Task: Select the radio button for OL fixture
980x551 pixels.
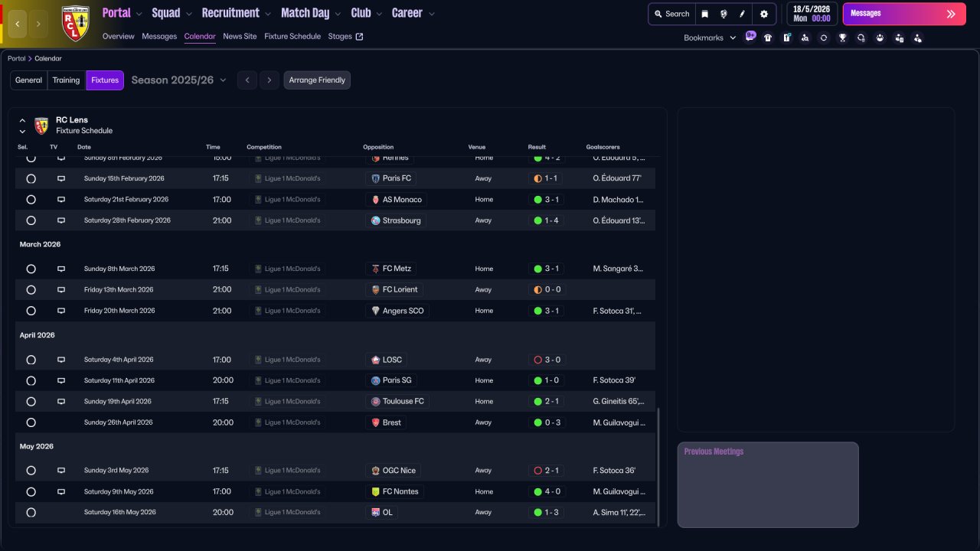Action: tap(31, 513)
